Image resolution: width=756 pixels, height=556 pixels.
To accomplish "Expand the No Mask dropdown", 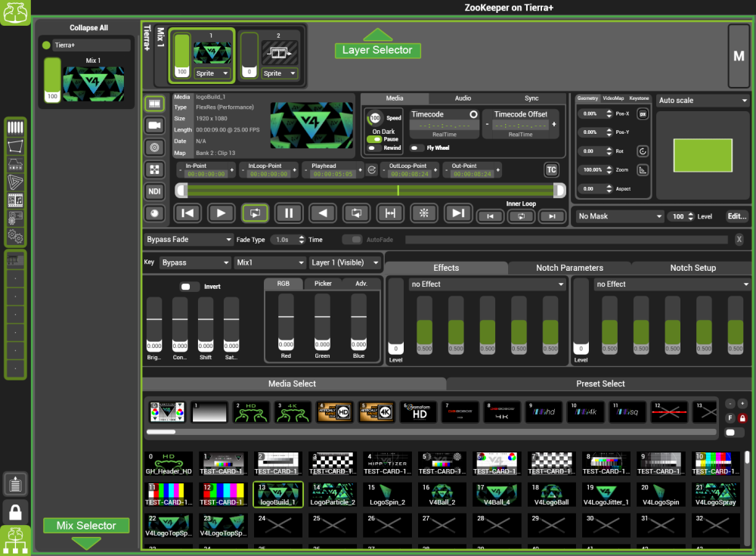I will tap(618, 216).
